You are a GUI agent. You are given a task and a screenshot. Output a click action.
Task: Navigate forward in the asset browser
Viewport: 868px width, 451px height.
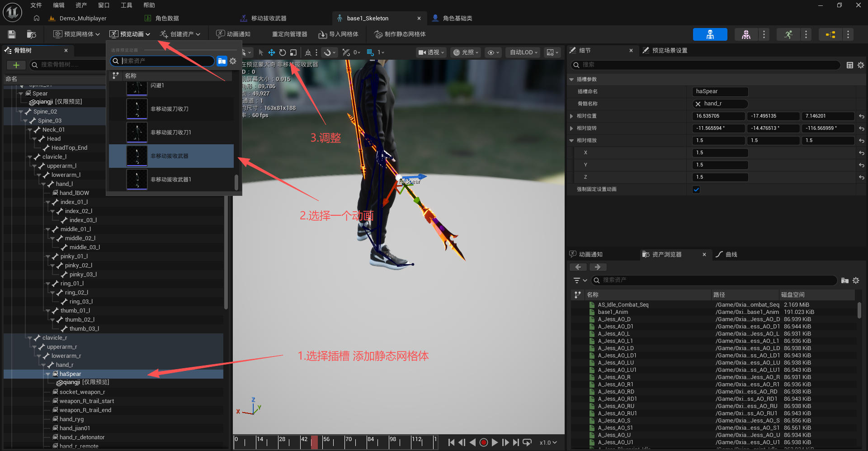pyautogui.click(x=598, y=267)
